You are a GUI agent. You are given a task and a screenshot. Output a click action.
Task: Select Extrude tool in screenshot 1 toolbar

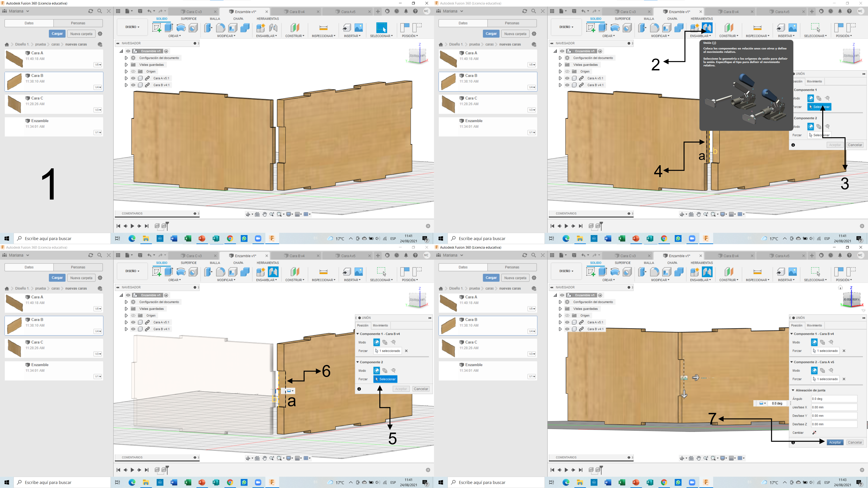click(169, 27)
